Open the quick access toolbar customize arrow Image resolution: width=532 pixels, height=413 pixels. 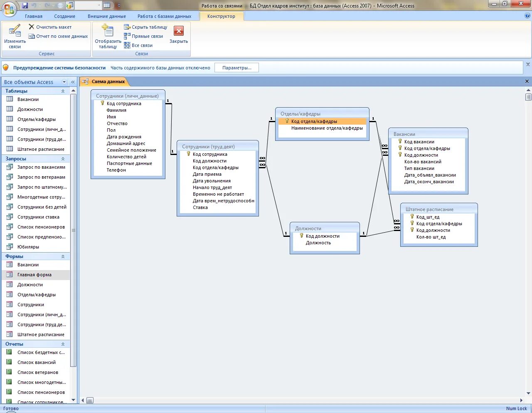(119, 5)
